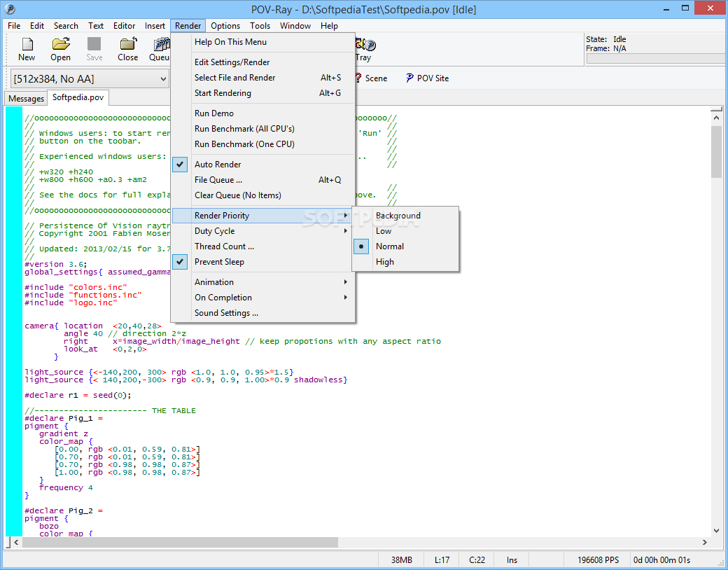Image resolution: width=728 pixels, height=570 pixels.
Task: Click the C:22 column indicator
Action: pos(477,560)
